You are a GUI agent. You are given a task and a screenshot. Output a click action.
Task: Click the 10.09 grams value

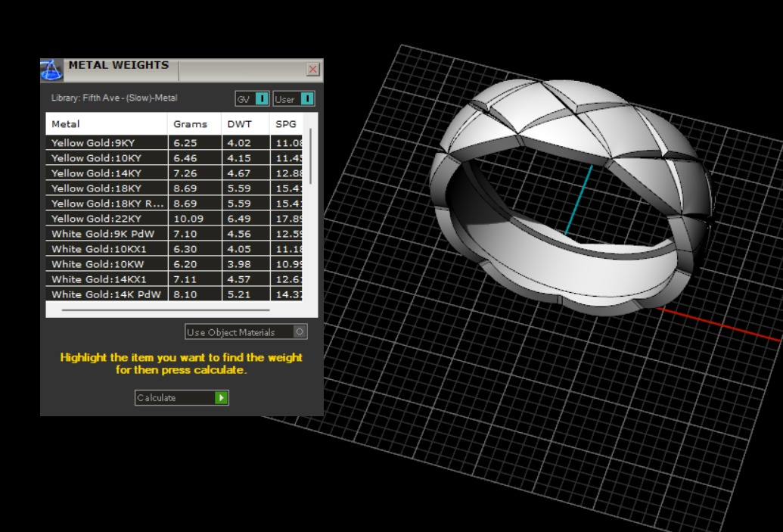pos(188,219)
